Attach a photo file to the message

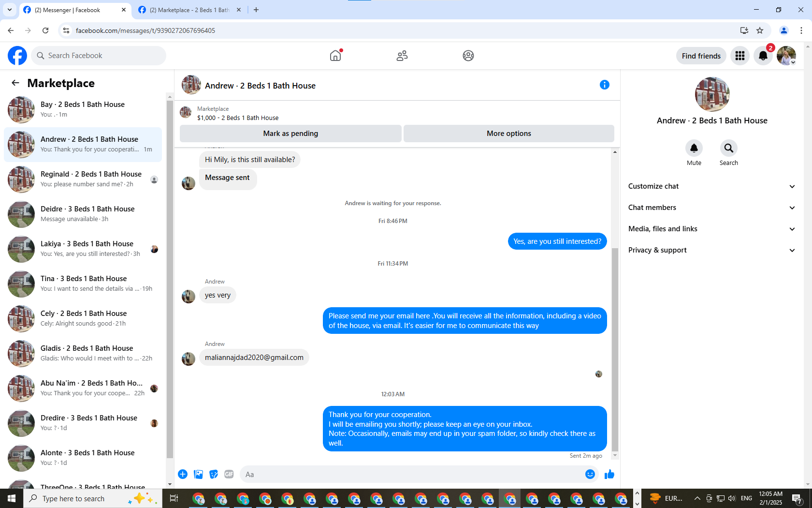tap(198, 474)
